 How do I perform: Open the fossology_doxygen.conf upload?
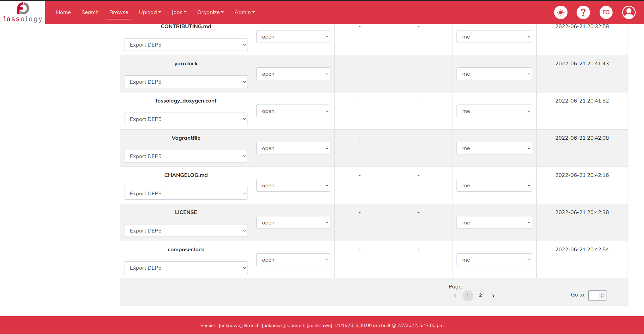[186, 101]
